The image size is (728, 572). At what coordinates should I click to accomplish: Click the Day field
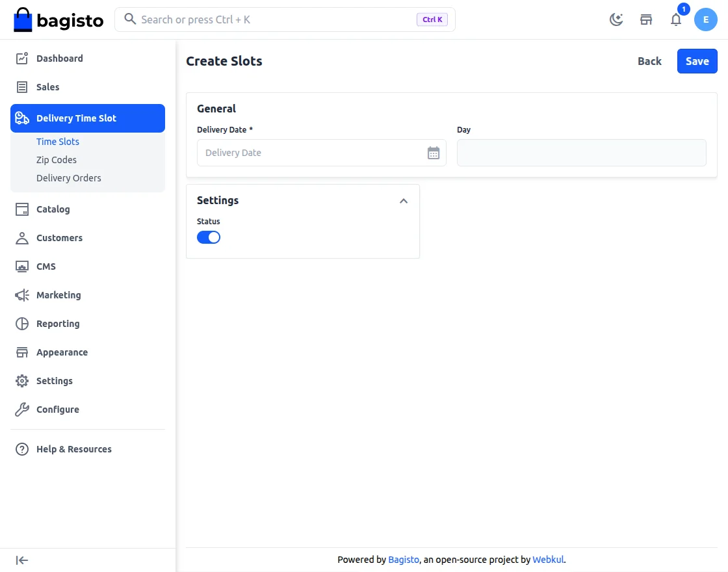pos(581,153)
